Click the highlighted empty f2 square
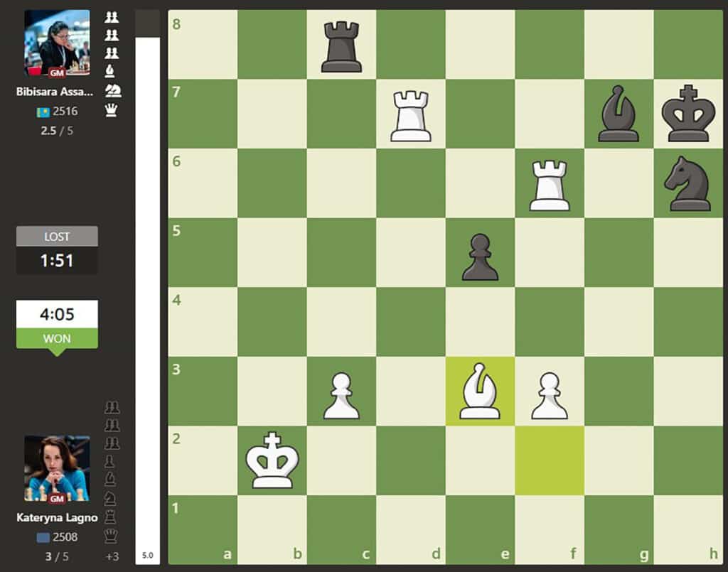The image size is (728, 572). (550, 461)
